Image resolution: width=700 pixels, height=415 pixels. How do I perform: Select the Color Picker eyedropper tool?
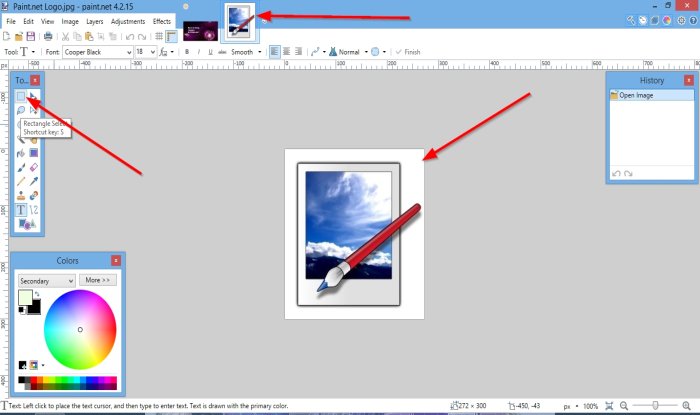click(33, 181)
